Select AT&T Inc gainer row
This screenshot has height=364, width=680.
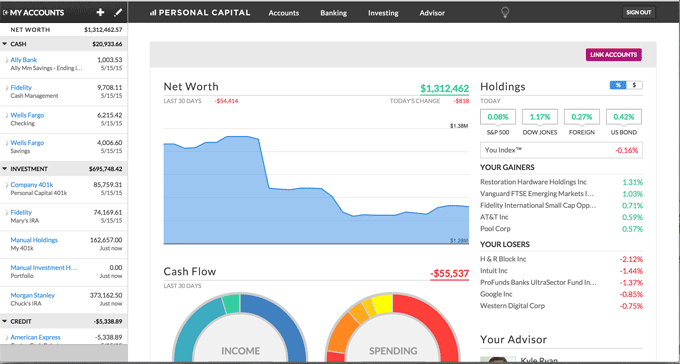coord(562,217)
